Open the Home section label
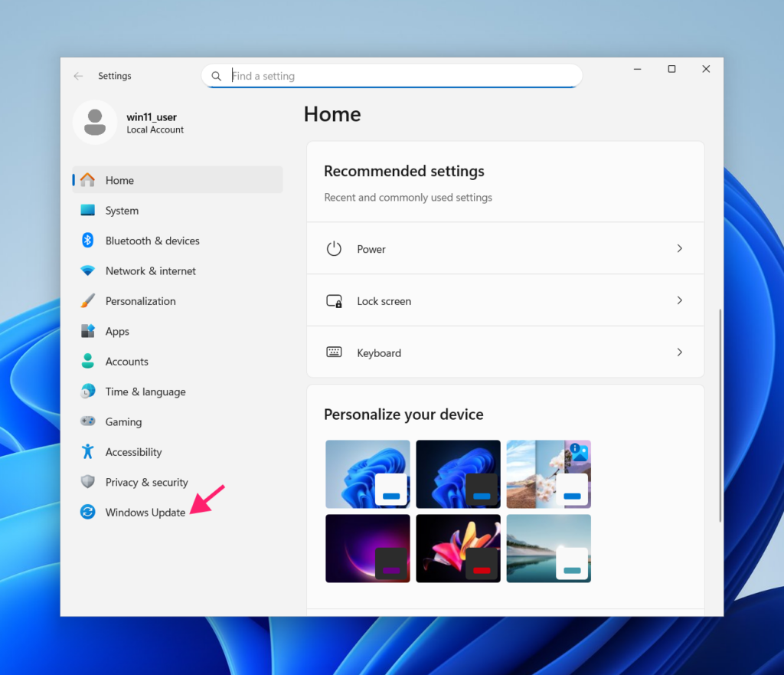This screenshot has height=675, width=784. (119, 180)
